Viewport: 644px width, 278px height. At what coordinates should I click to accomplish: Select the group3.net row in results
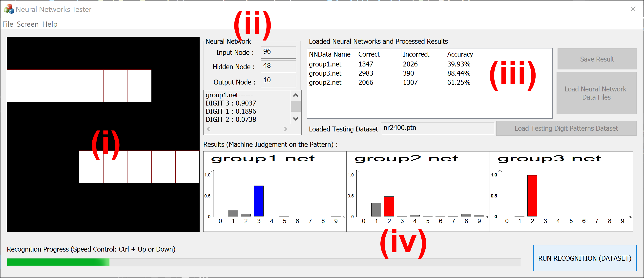(x=325, y=73)
